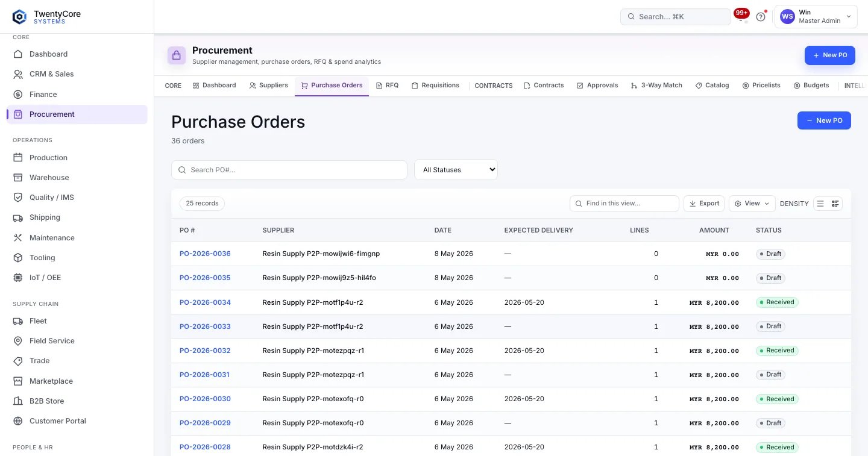The width and height of the screenshot is (868, 456).
Task: Switch to compact list density icon
Action: [820, 204]
